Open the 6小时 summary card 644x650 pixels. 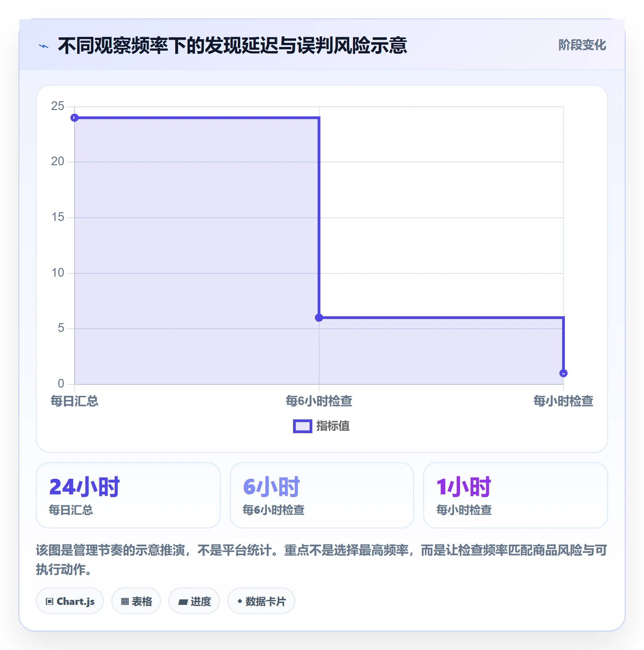click(322, 495)
